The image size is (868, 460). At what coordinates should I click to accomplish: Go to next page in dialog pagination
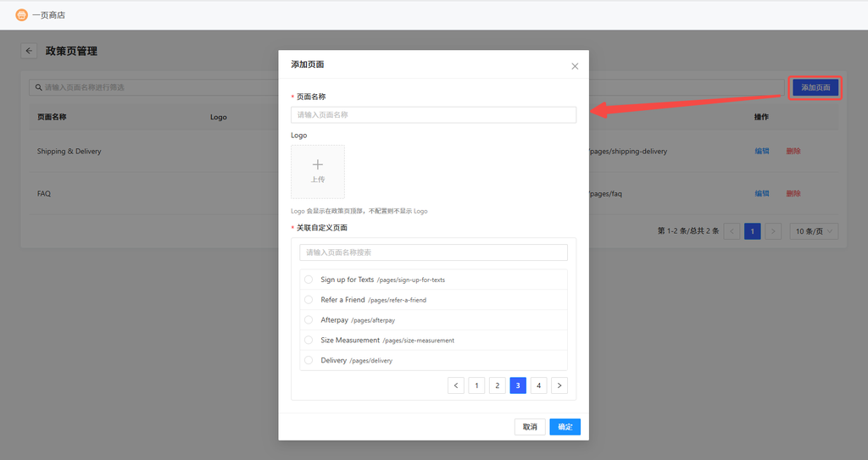point(559,385)
